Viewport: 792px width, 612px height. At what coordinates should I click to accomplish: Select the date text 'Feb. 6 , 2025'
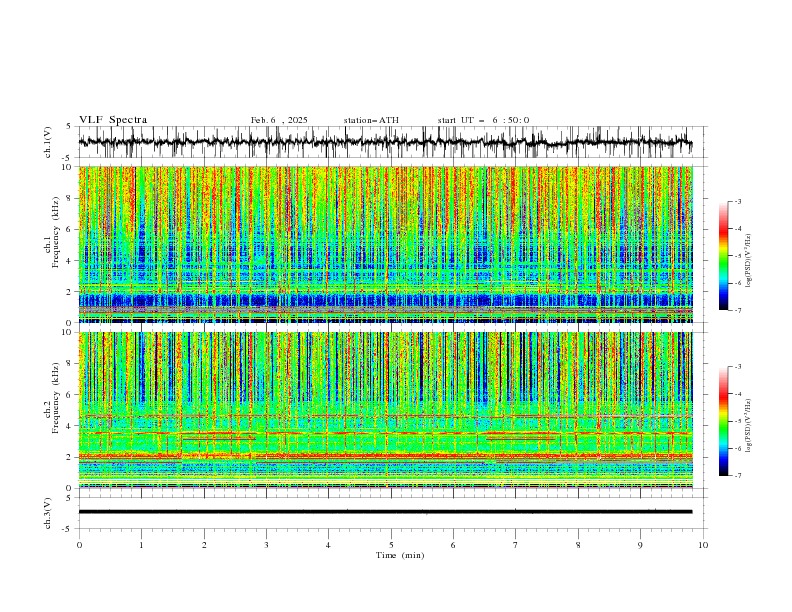(x=279, y=120)
